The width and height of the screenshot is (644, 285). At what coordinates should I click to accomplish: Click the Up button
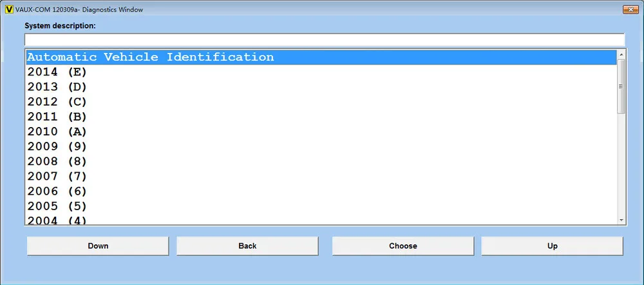click(553, 246)
